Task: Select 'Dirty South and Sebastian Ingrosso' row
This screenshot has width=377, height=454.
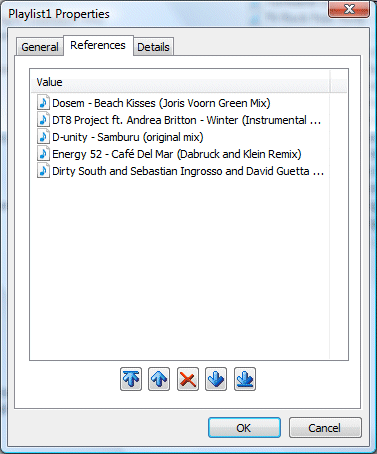Action: coord(180,171)
